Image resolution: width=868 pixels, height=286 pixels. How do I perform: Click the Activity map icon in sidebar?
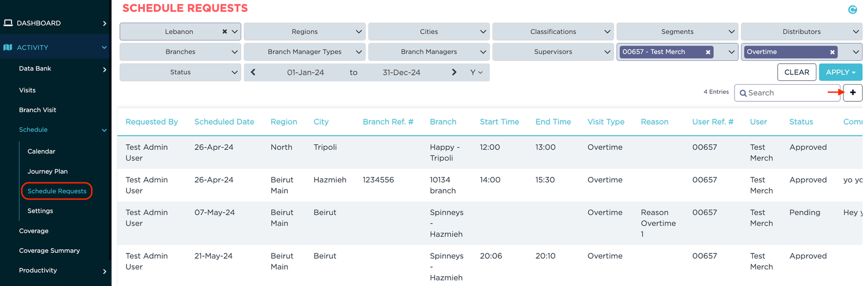(8, 47)
